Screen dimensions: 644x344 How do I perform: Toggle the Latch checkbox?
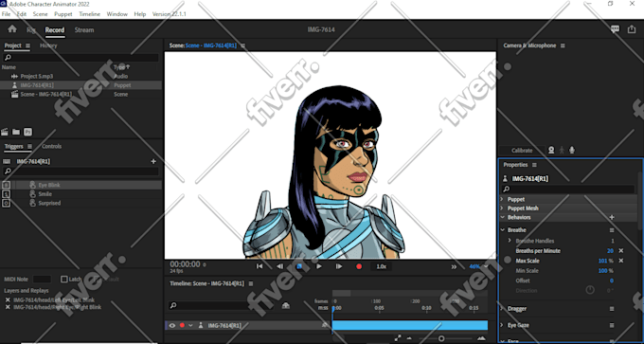coord(64,279)
